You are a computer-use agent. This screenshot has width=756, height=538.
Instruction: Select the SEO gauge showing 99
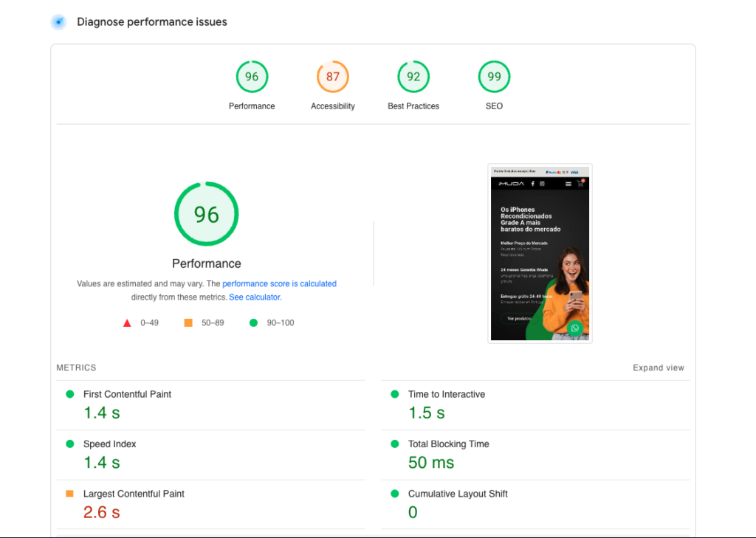tap(493, 76)
